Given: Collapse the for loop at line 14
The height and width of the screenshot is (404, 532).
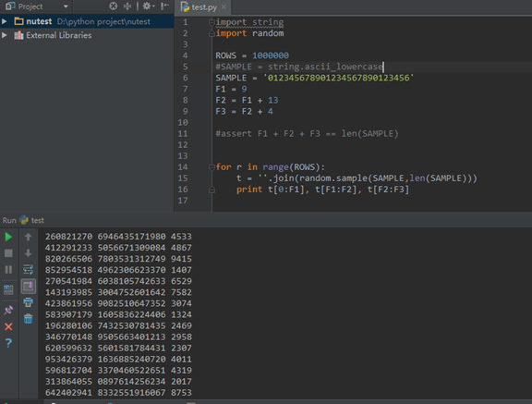Looking at the screenshot, I should pos(212,167).
